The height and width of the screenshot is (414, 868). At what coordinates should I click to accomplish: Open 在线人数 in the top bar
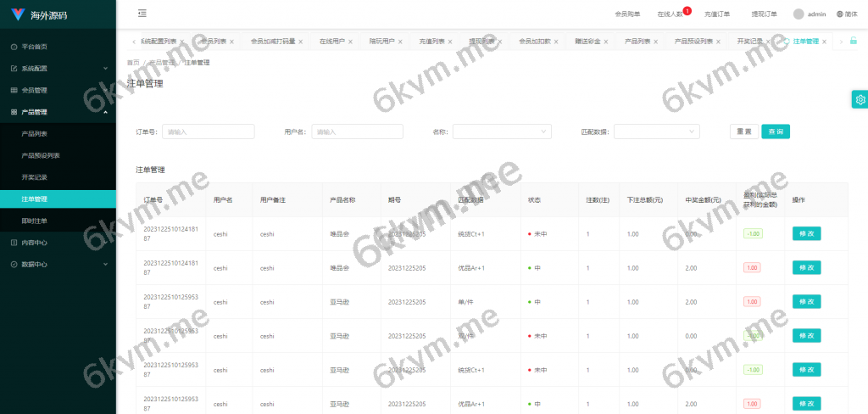pos(670,14)
